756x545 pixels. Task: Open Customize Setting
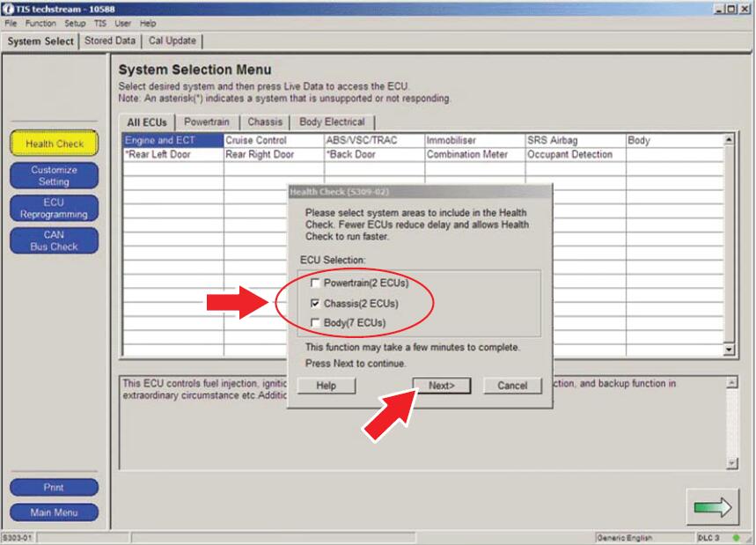click(54, 175)
